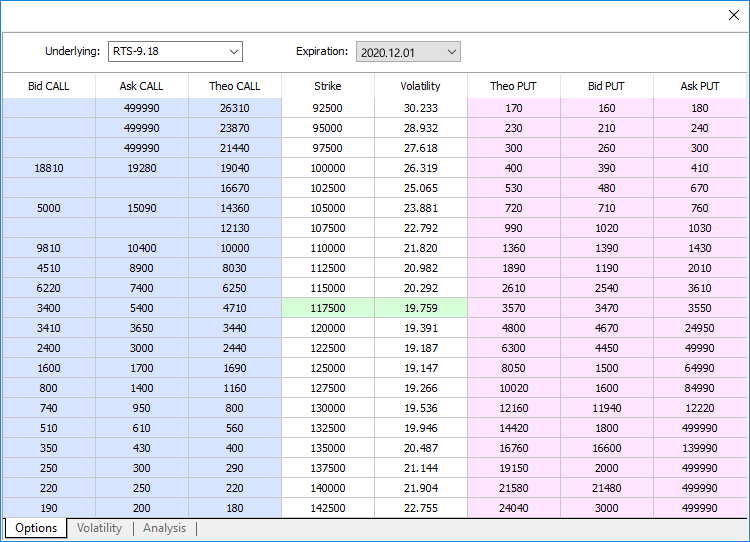
Task: Select the highlighted strike 117500 cell
Action: pos(328,308)
